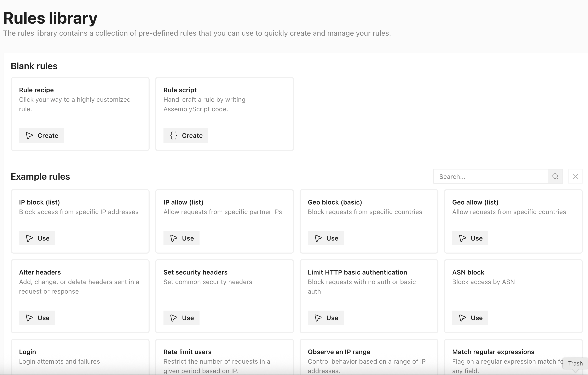Create a blank Rule recipe

pyautogui.click(x=41, y=135)
